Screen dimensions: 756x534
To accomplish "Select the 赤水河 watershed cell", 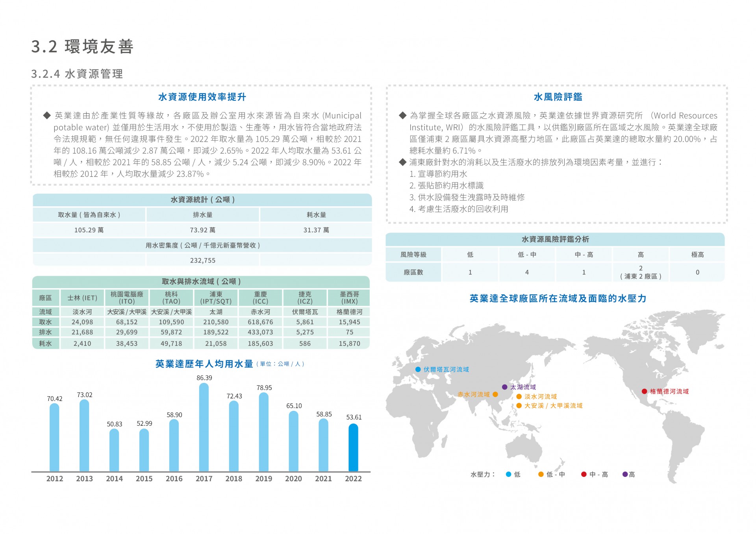I will (x=260, y=312).
